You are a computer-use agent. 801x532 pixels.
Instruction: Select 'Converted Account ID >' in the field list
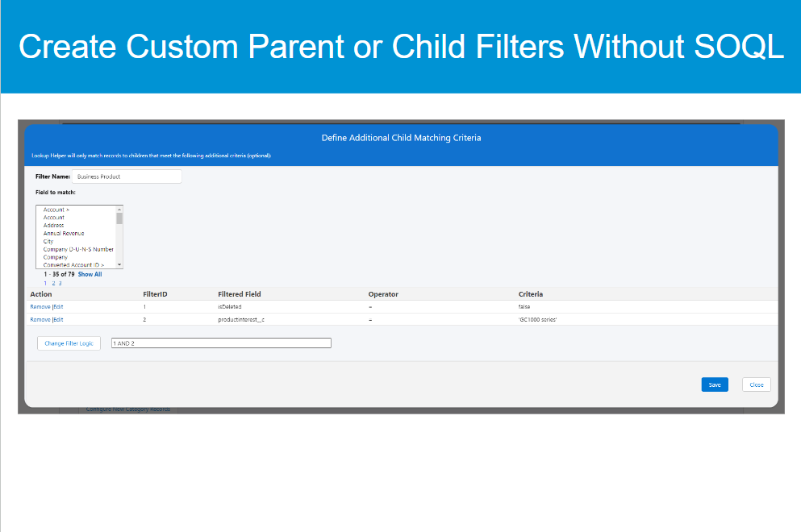[x=73, y=265]
